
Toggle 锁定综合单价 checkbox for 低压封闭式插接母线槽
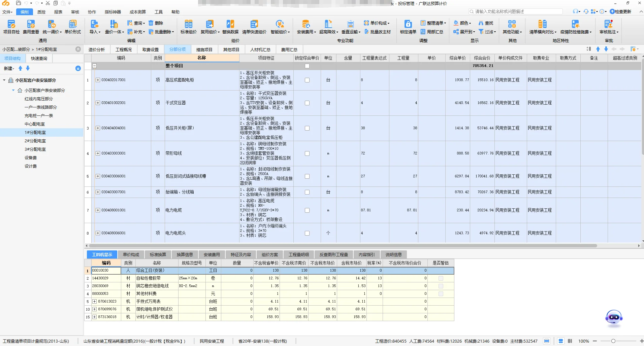pyautogui.click(x=307, y=176)
